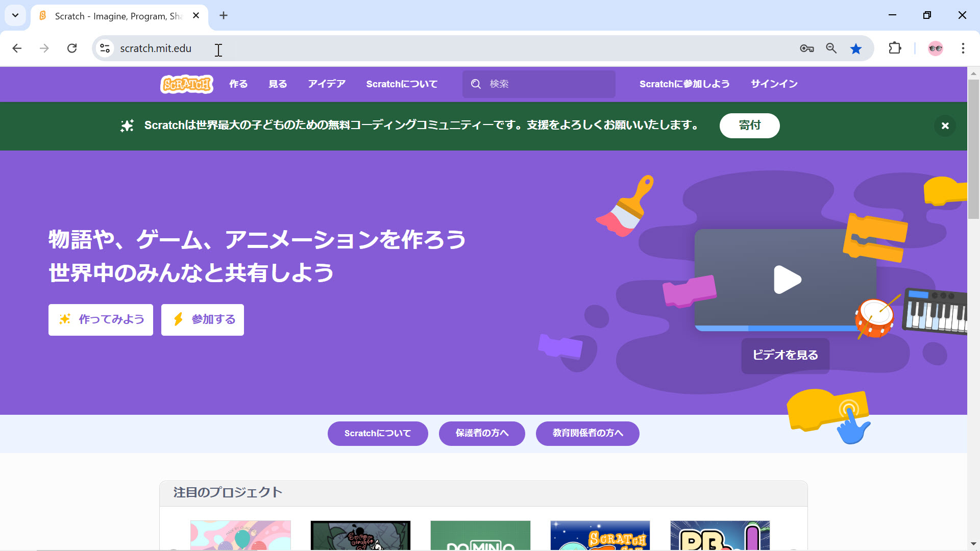Open Scratchについて in the top navigation
This screenshot has width=980, height=551.
click(x=402, y=84)
